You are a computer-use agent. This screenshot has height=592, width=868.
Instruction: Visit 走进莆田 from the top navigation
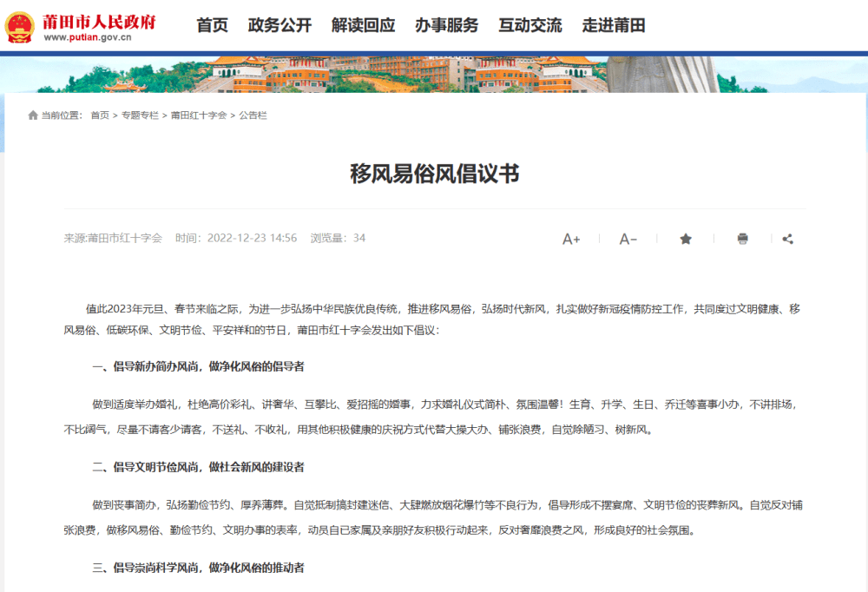pyautogui.click(x=614, y=26)
